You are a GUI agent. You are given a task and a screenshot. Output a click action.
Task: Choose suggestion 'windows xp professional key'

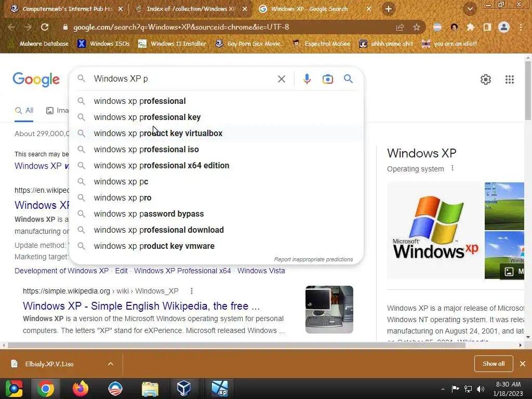(x=216, y=117)
